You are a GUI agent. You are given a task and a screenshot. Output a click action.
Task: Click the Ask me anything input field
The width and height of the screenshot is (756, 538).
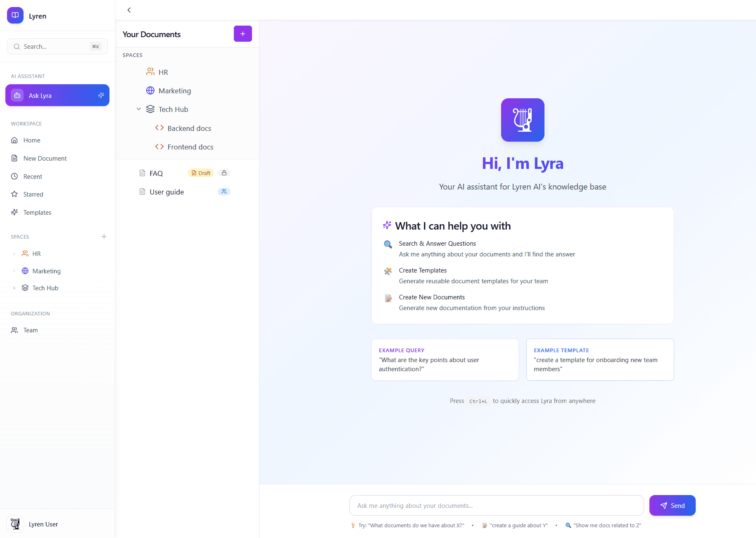pyautogui.click(x=496, y=505)
